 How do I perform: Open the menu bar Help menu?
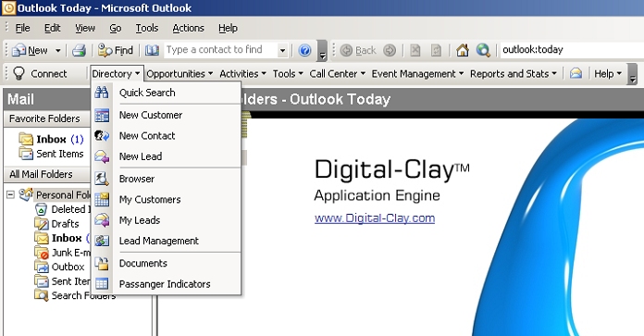pyautogui.click(x=228, y=28)
